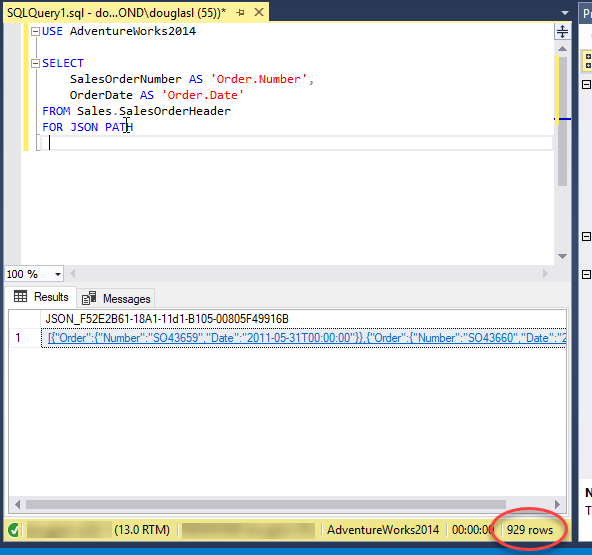Screen dimensions: 592x555
Task: Switch to the Messages tab
Action: (x=116, y=299)
